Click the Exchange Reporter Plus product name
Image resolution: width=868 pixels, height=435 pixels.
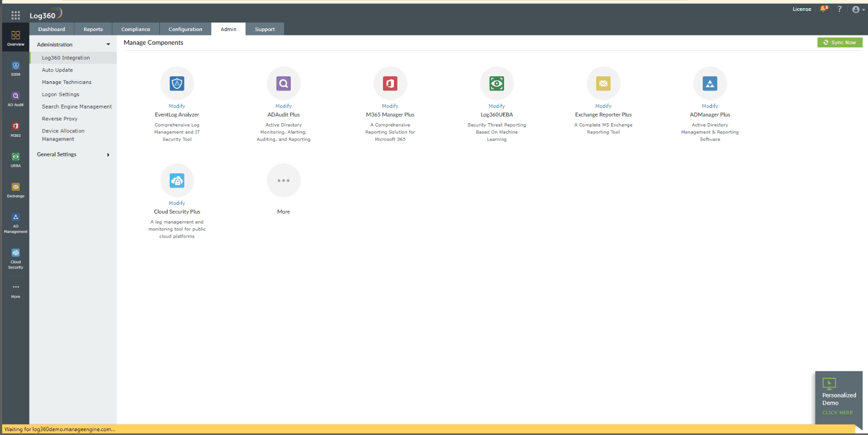603,115
